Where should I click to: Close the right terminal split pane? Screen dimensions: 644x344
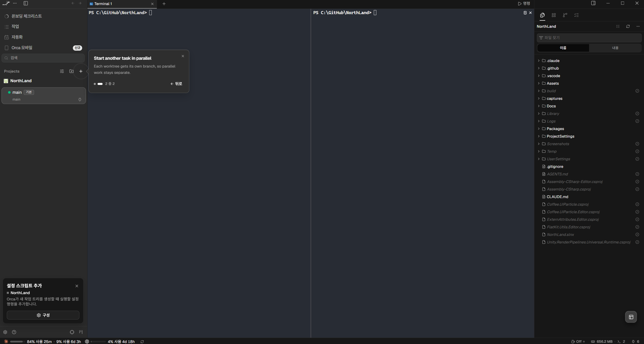530,13
